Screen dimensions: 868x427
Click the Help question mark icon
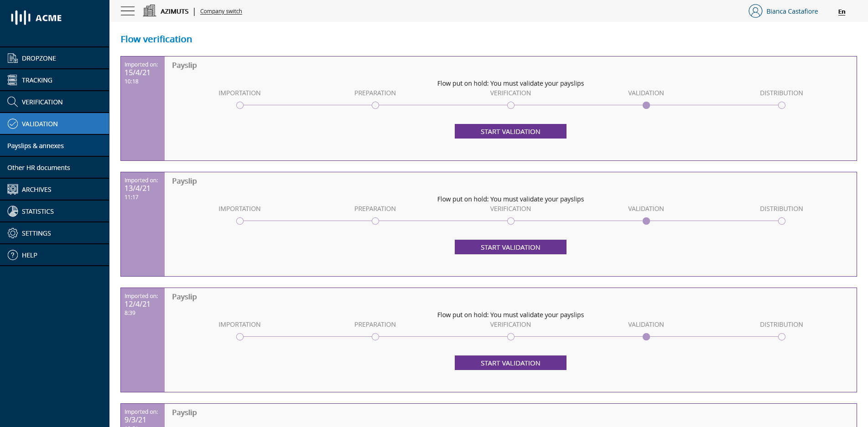12,255
